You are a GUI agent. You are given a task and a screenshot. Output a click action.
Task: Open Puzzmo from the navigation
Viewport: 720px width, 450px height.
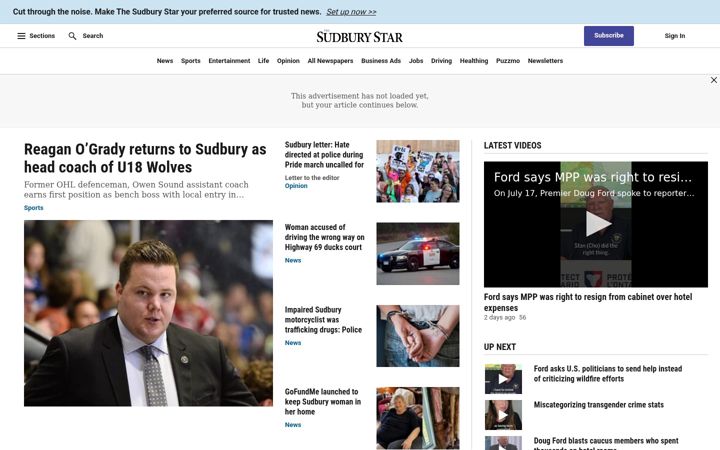point(508,61)
